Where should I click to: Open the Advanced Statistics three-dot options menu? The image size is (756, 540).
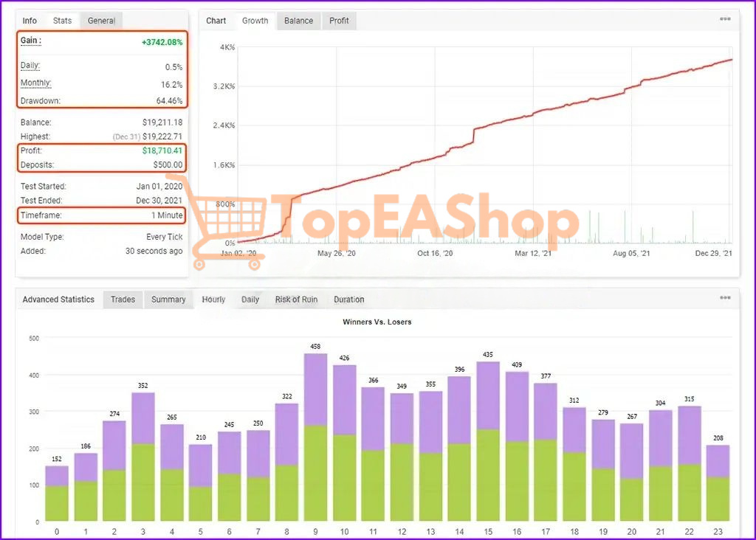point(725,298)
